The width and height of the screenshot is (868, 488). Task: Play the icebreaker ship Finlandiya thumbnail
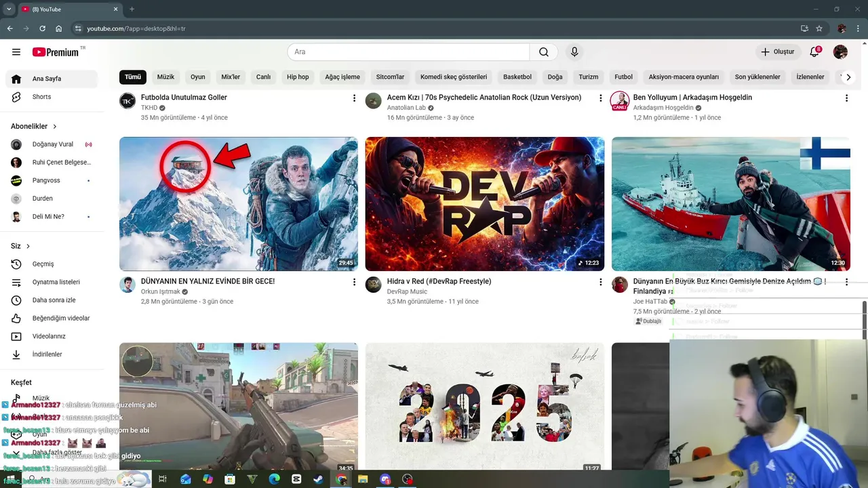click(731, 204)
